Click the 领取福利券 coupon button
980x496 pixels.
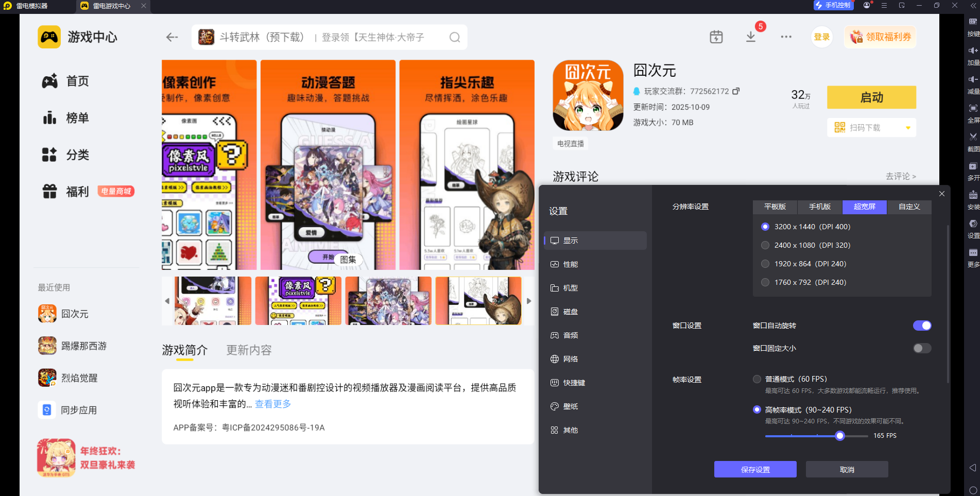pyautogui.click(x=880, y=37)
